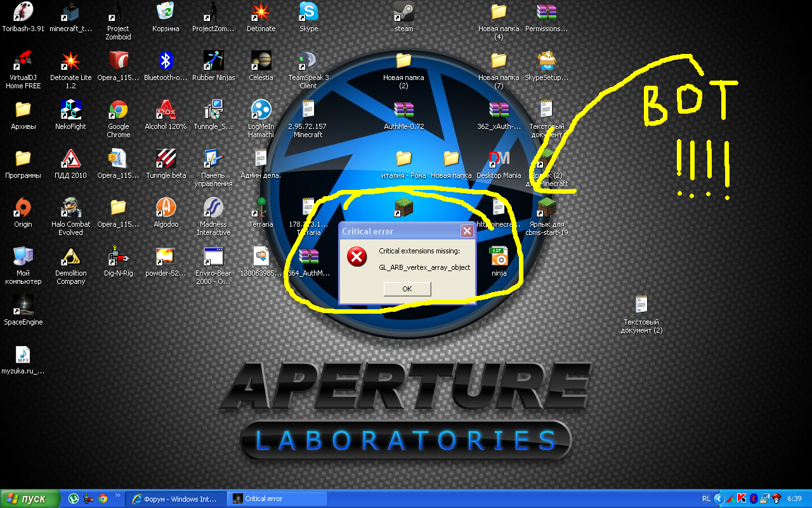Open the Toribash-3.91 desktop shortcut
This screenshot has width=812, height=508.
23,17
